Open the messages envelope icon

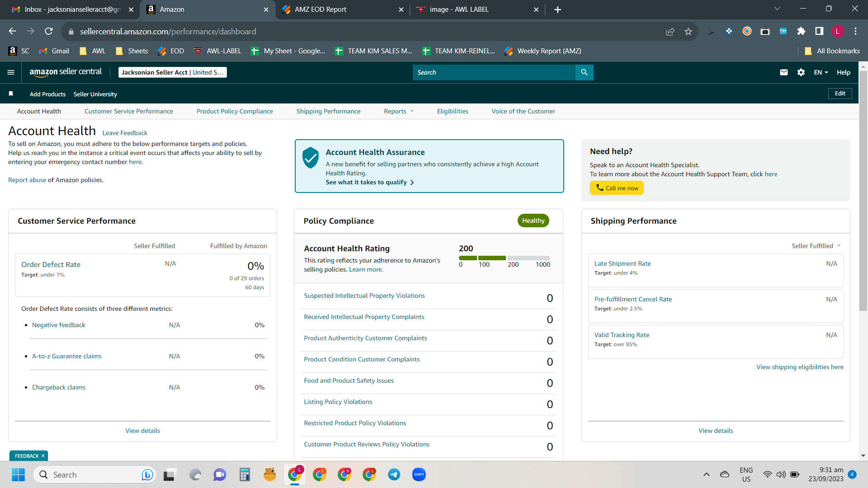point(784,72)
